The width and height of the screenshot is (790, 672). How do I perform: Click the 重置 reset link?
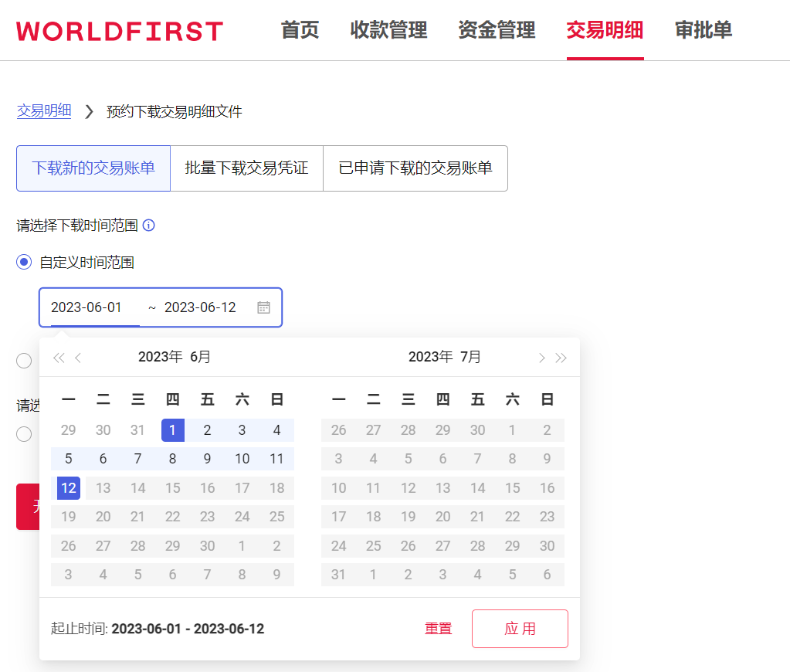[438, 629]
